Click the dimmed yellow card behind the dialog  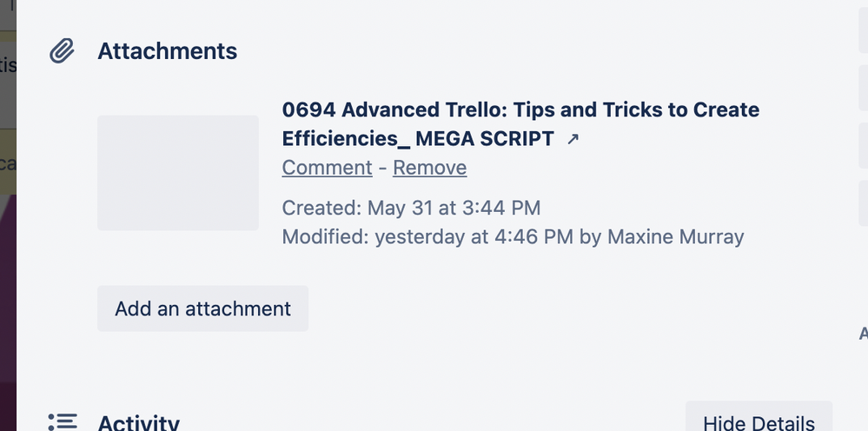click(8, 163)
